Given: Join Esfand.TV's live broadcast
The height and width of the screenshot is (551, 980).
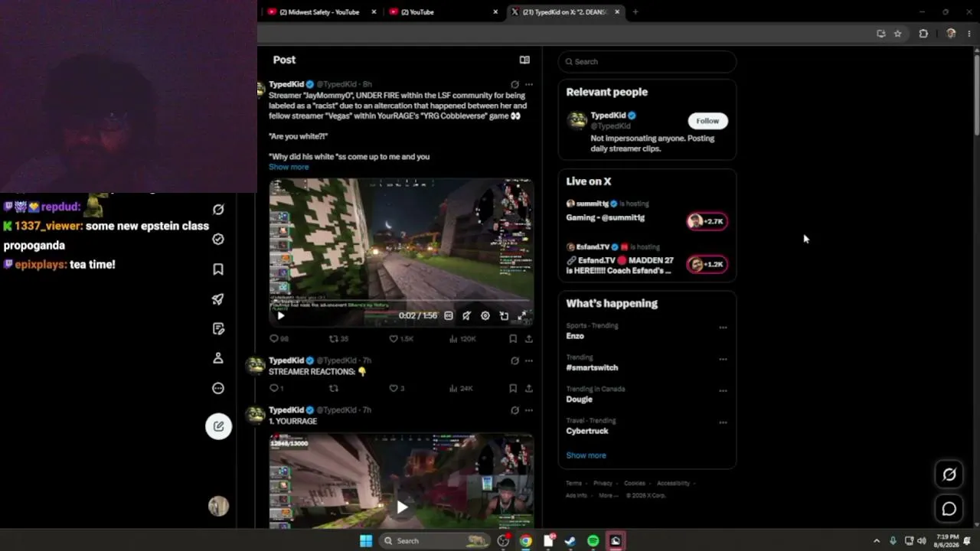Looking at the screenshot, I should 707,264.
